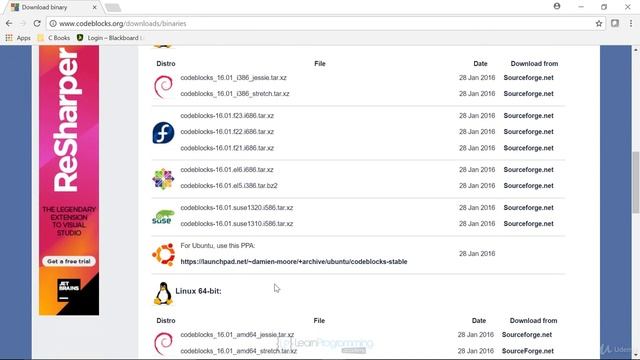This screenshot has height=360, width=640.
Task: Bookmark this page with the star icon
Action: click(x=599, y=24)
